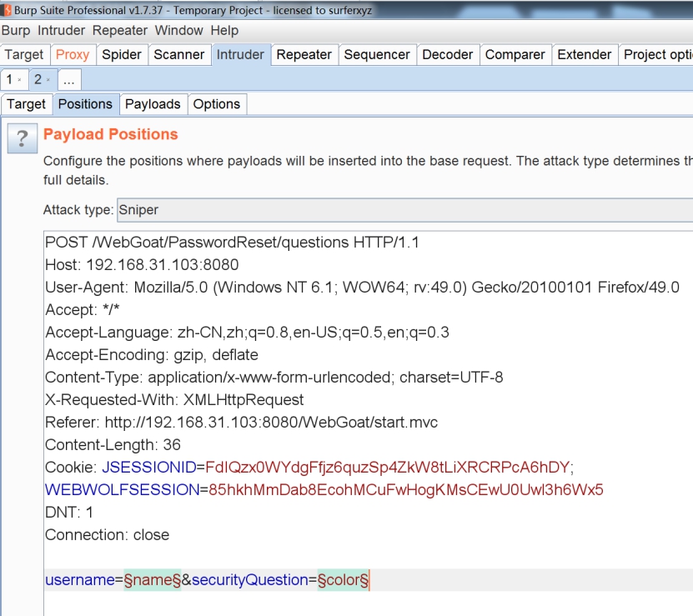Close Intruder attack tab 2
The image size is (693, 616).
[x=48, y=80]
